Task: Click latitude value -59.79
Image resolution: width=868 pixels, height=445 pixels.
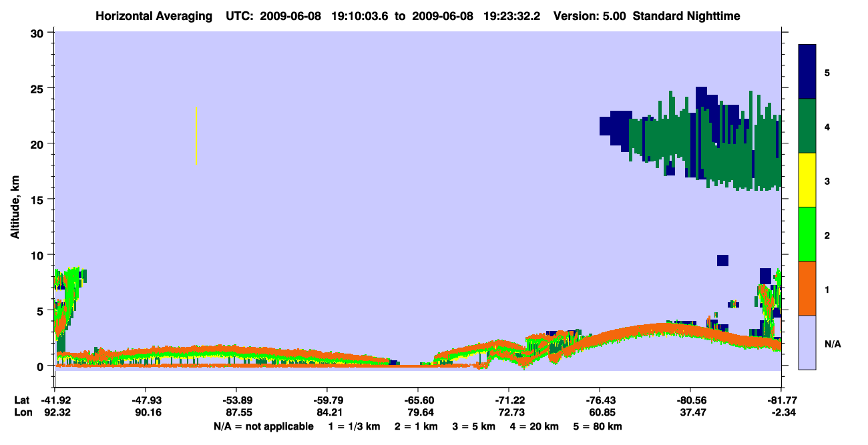Action: click(327, 400)
